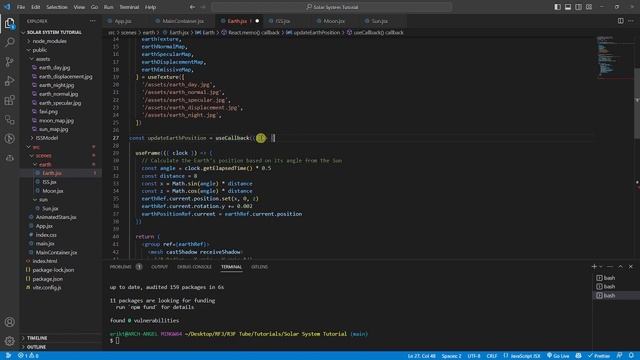Change end of line CRLF setting
The width and height of the screenshot is (640, 360).
point(492,356)
